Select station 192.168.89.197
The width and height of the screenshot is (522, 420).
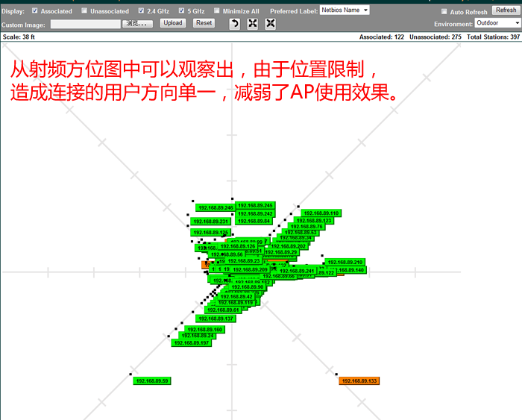pyautogui.click(x=192, y=343)
